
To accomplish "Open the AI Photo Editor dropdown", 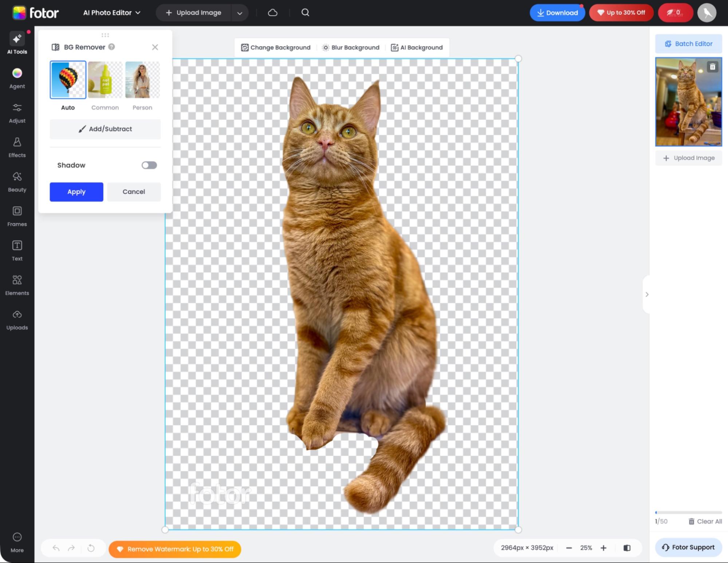I will [x=111, y=12].
